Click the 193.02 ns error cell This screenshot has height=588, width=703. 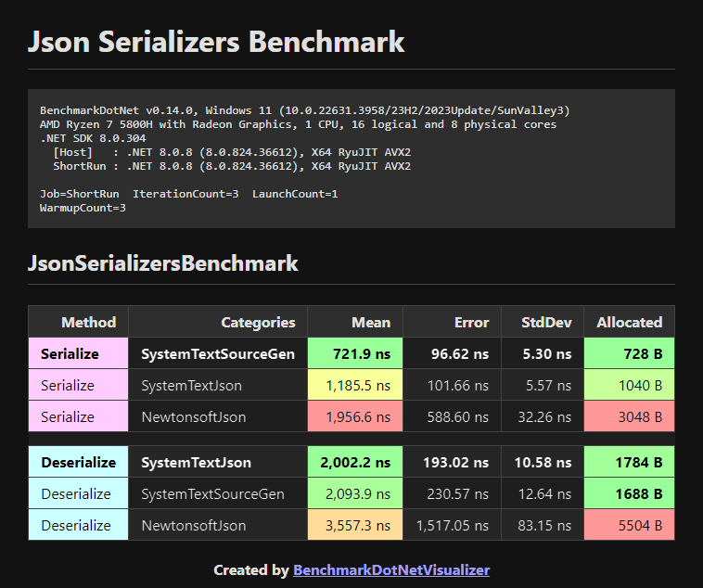tap(452, 462)
